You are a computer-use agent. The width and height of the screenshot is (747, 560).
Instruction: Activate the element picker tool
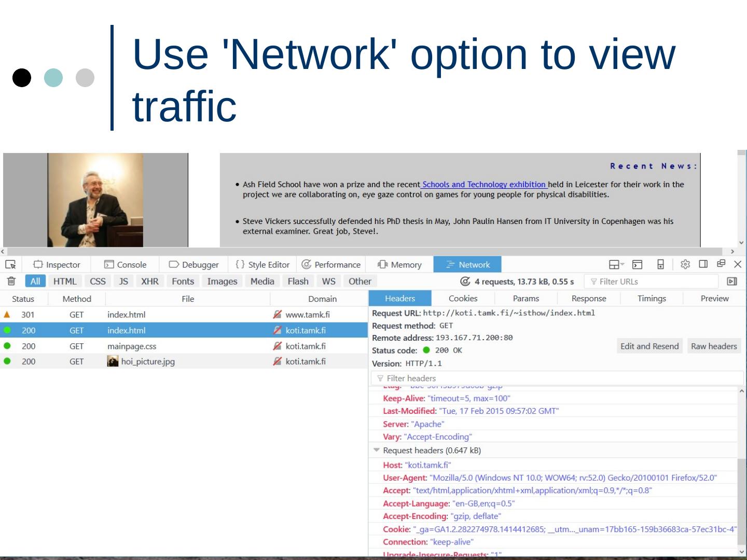pos(10,264)
